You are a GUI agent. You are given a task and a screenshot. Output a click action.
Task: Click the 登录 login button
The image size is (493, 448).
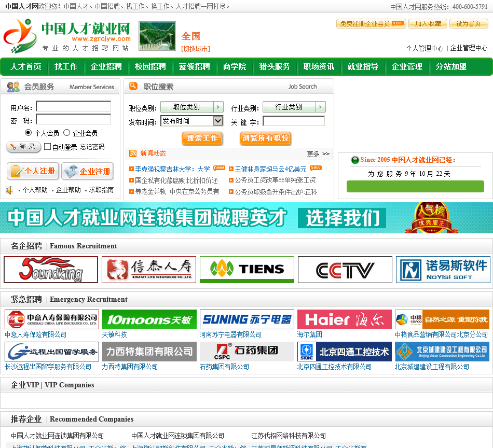(23, 147)
